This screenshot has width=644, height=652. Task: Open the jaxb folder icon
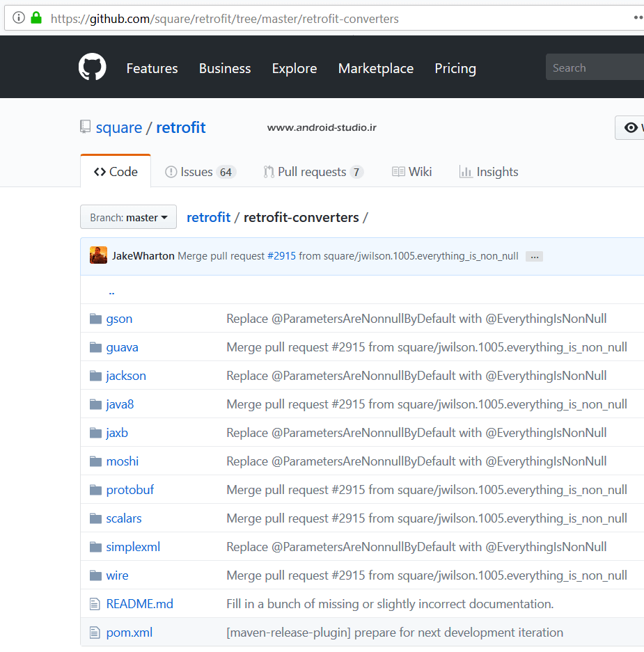point(95,433)
